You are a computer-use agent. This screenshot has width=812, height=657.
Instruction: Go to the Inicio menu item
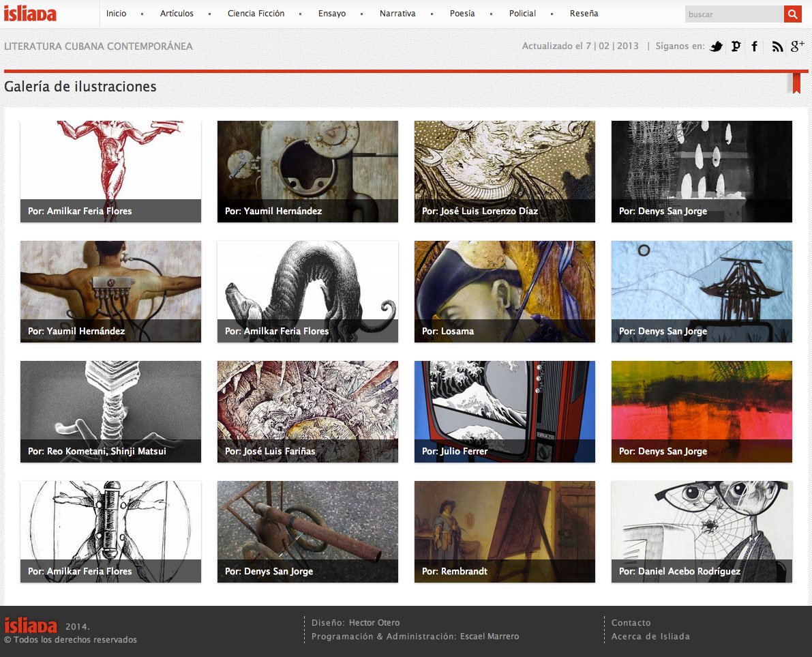116,14
